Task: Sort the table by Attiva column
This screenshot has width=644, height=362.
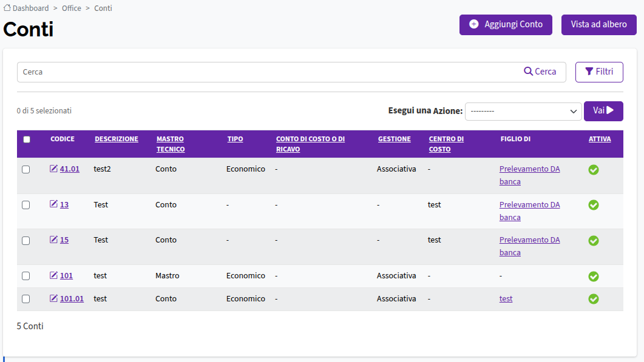Action: coord(600,139)
